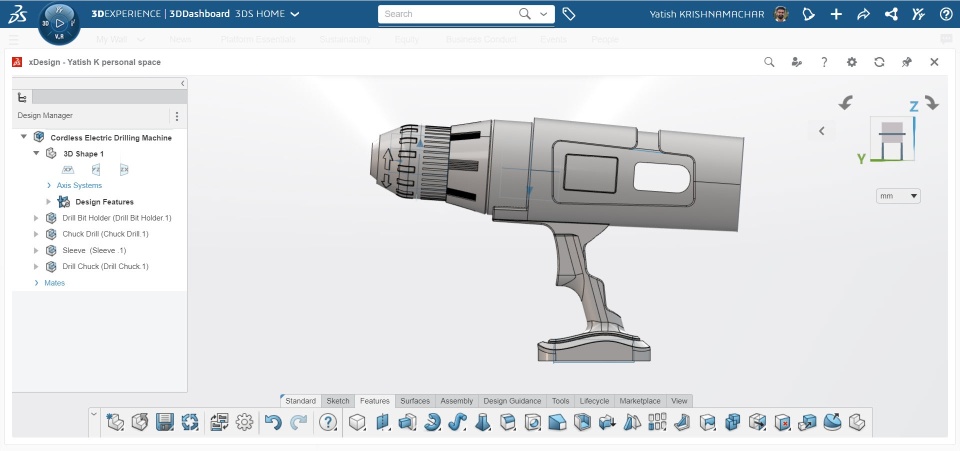The width and height of the screenshot is (960, 451).
Task: Click the Save floppy disk icon
Action: (x=165, y=422)
